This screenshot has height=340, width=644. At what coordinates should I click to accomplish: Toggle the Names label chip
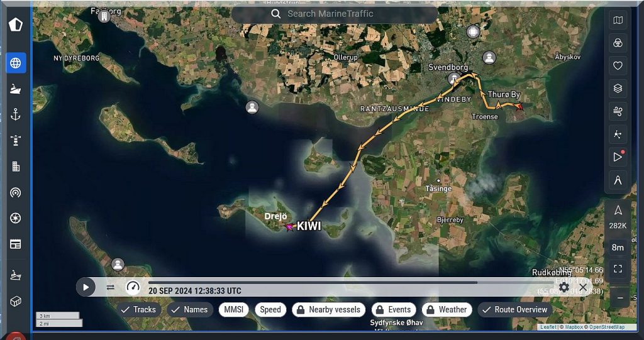pyautogui.click(x=190, y=309)
